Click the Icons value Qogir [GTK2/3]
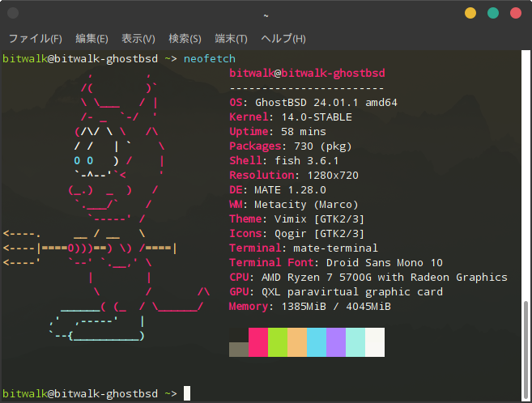This screenshot has height=403, width=532. (319, 234)
